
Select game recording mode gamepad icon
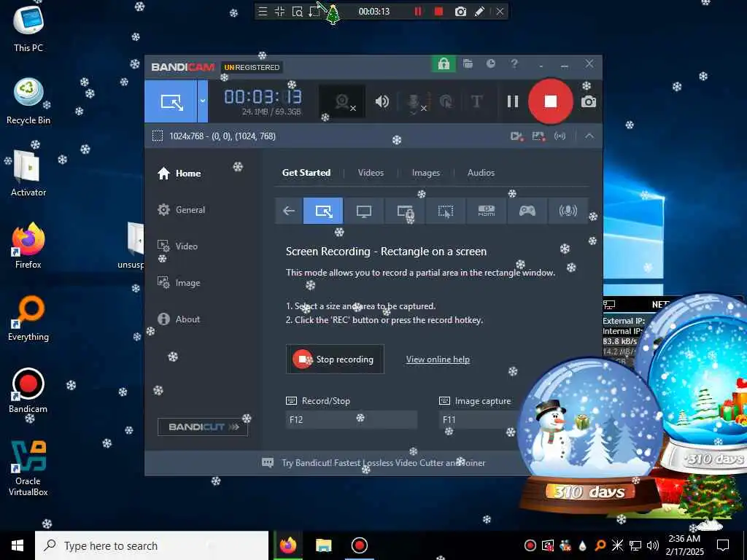[527, 211]
